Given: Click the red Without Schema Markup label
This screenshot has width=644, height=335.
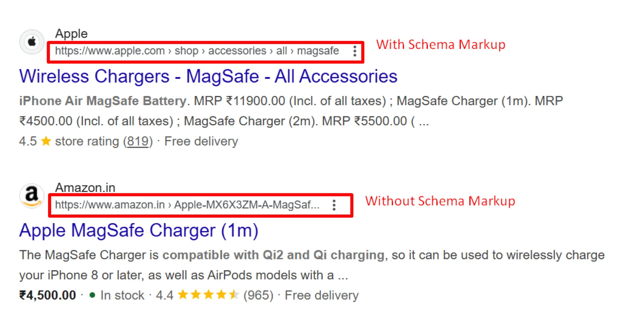Looking at the screenshot, I should 440,201.
